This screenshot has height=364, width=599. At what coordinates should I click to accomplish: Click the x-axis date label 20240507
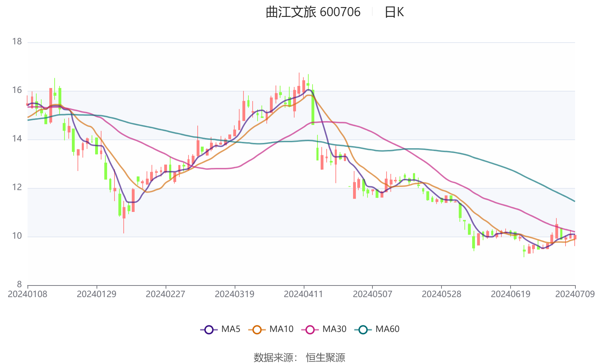tap(372, 294)
